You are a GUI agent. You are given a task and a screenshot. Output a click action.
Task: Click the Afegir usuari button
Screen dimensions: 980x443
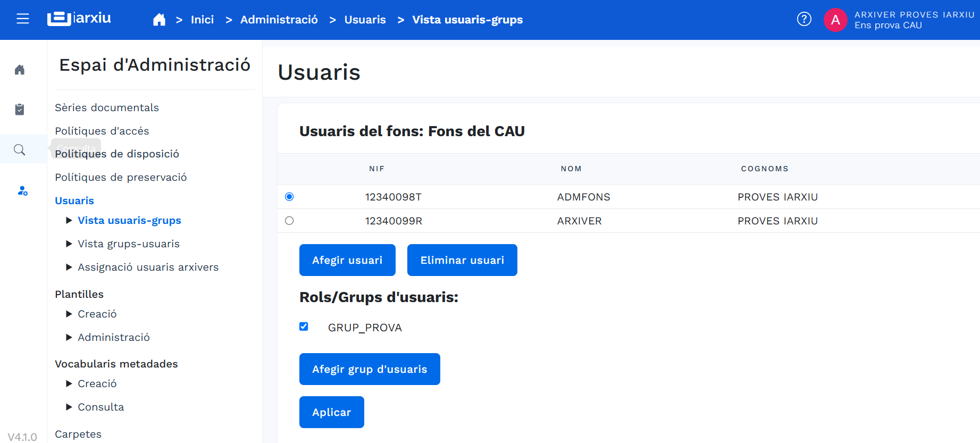[347, 260]
